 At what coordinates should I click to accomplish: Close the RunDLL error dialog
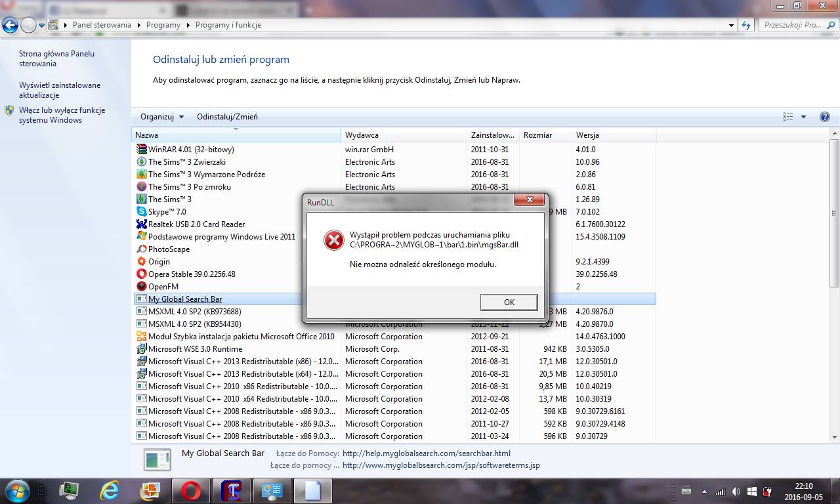click(x=529, y=200)
